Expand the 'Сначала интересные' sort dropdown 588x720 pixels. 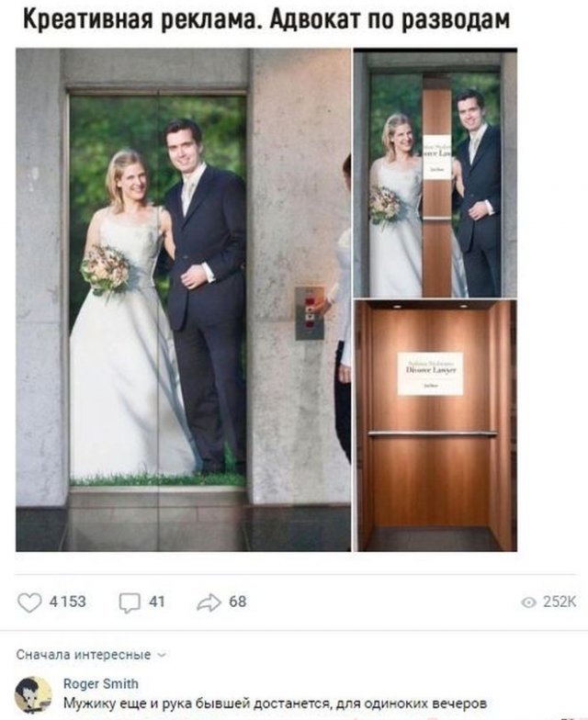pos(91,654)
